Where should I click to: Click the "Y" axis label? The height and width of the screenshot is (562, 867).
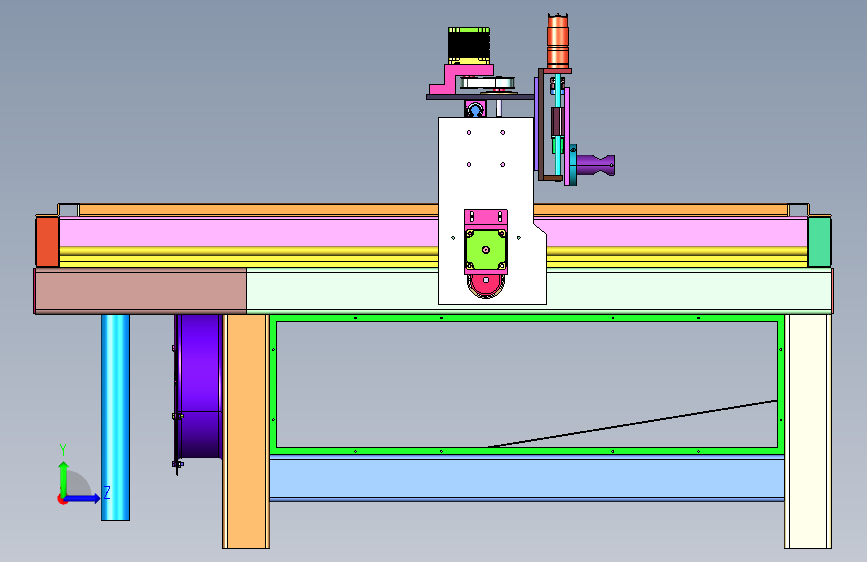click(63, 449)
